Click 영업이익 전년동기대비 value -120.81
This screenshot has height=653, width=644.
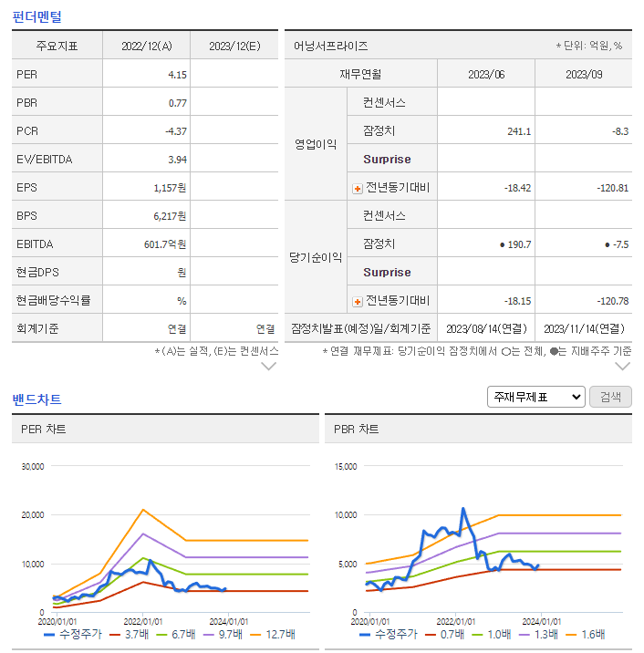pyautogui.click(x=612, y=188)
